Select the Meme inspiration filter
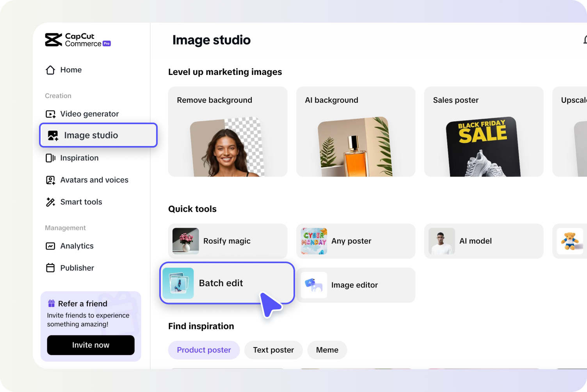 point(327,350)
